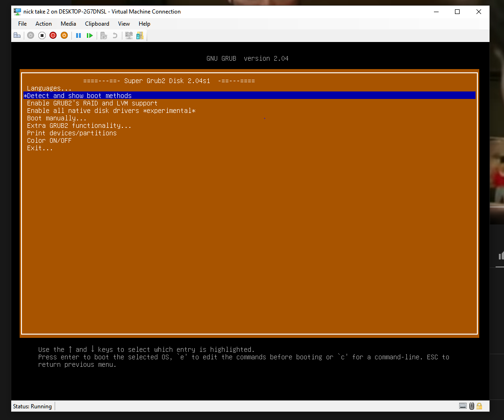
Task: Click the greyed-out Start power icon
Action: pyautogui.click(x=30, y=35)
